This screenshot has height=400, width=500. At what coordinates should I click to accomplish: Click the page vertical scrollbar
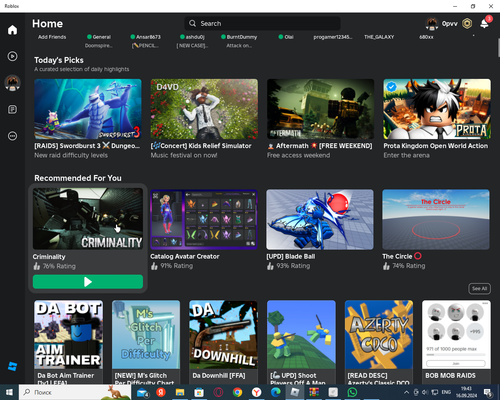[x=498, y=48]
